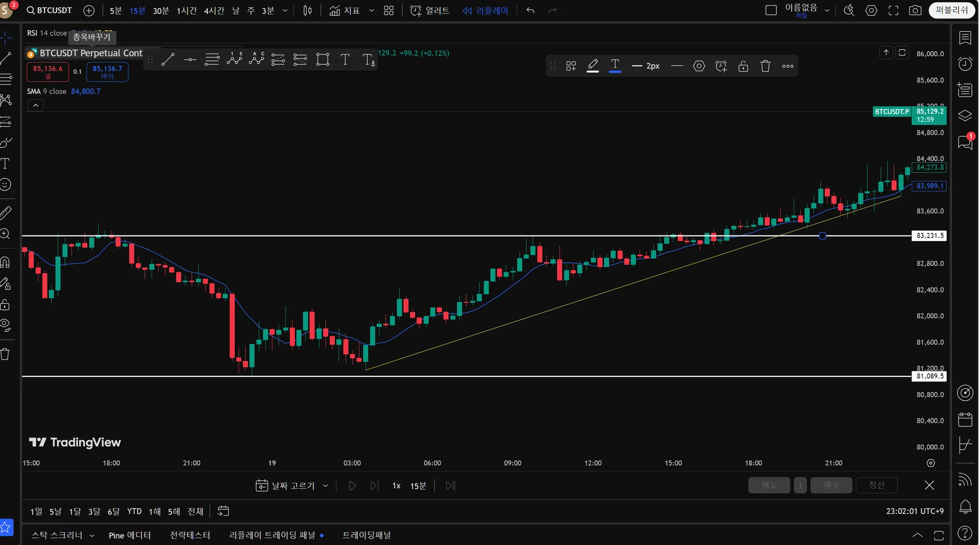Image resolution: width=980 pixels, height=545 pixels.
Task: Add alert on selected line
Action: coord(721,66)
